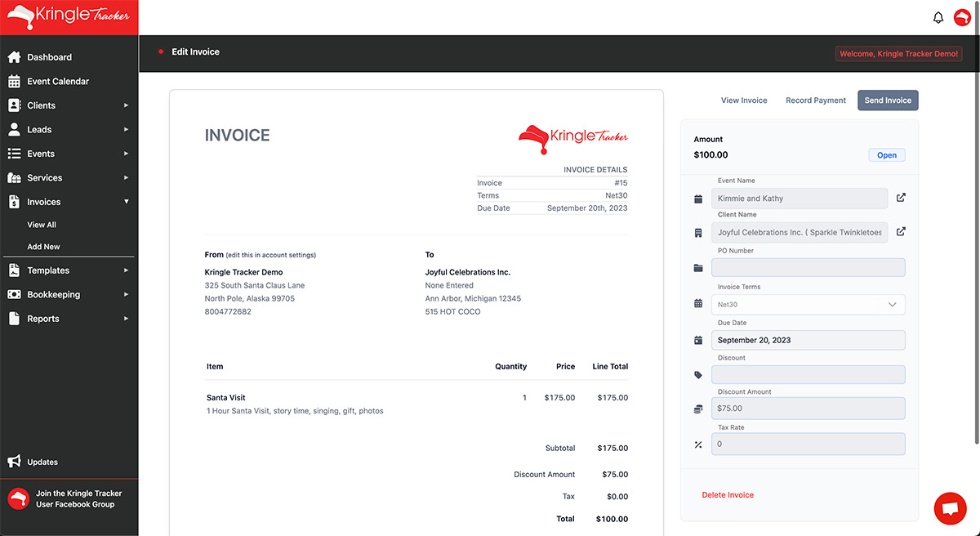The image size is (980, 536).
Task: Click the Tax Rate input field
Action: [x=808, y=444]
